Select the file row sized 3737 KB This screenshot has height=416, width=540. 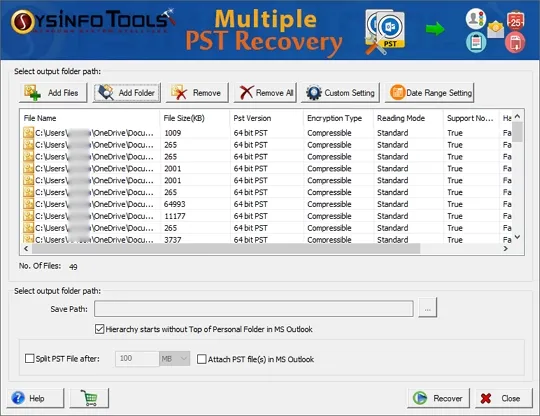point(267,239)
